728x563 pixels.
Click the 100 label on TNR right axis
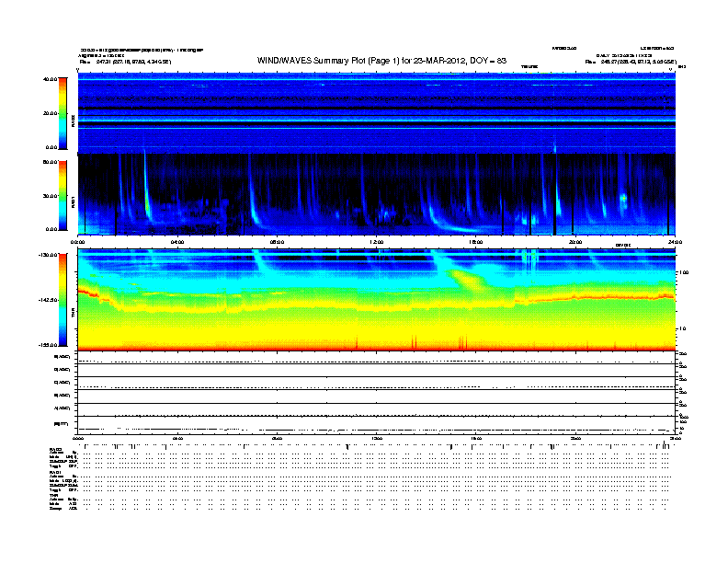pos(684,272)
